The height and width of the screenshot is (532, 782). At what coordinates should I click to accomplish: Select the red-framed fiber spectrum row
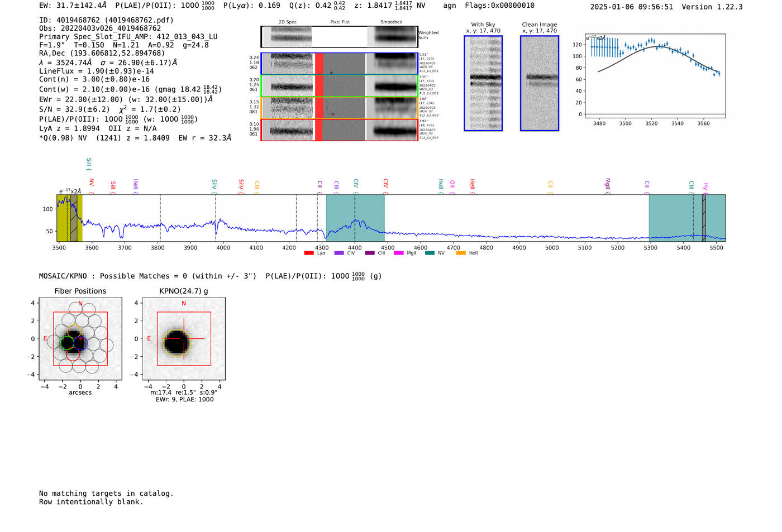(x=339, y=130)
